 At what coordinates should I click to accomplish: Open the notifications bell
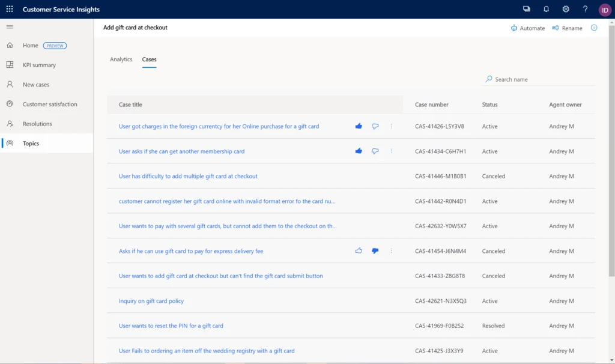tap(547, 9)
